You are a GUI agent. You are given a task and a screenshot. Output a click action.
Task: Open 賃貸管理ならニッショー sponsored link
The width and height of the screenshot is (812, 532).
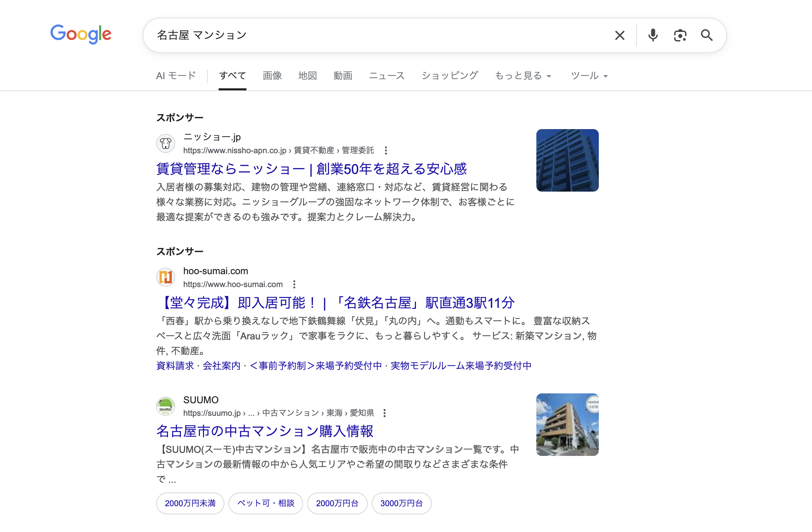pos(311,169)
